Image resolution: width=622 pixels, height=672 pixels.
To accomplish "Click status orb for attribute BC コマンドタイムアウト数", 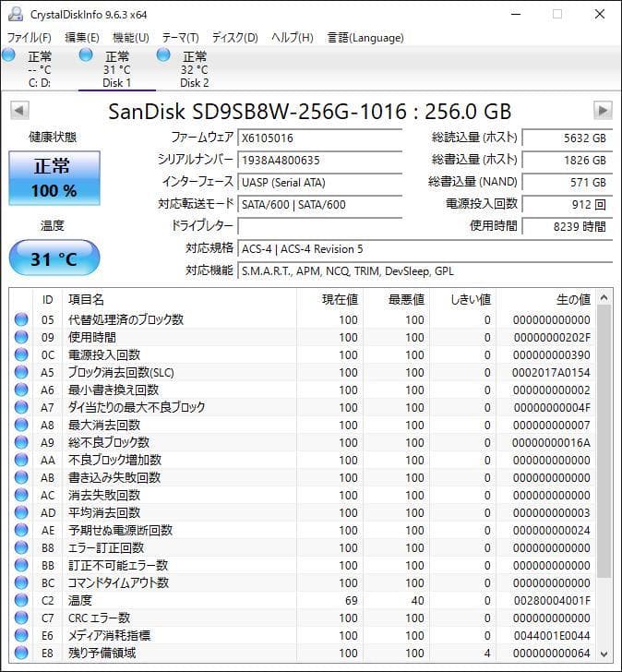I will 21,583.
